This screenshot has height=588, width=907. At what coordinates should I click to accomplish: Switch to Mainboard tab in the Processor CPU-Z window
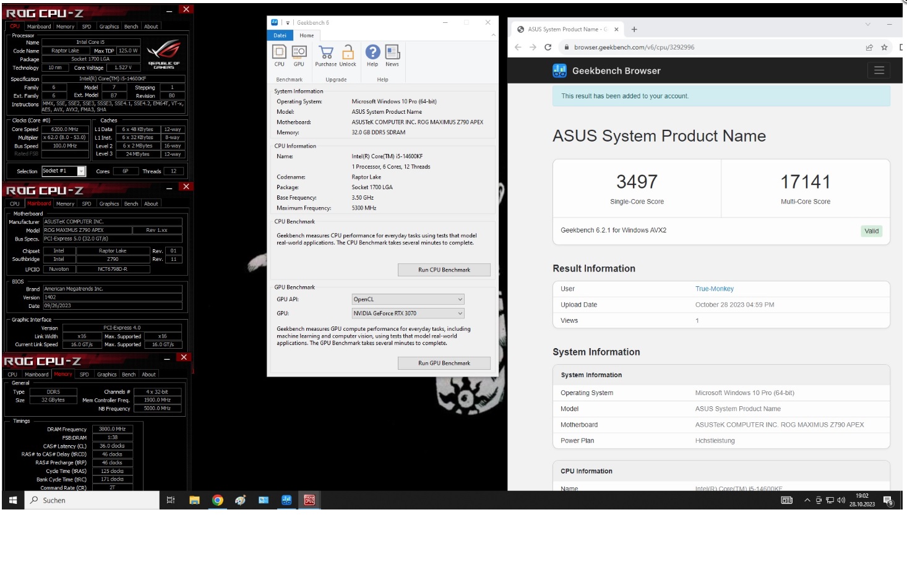point(39,27)
